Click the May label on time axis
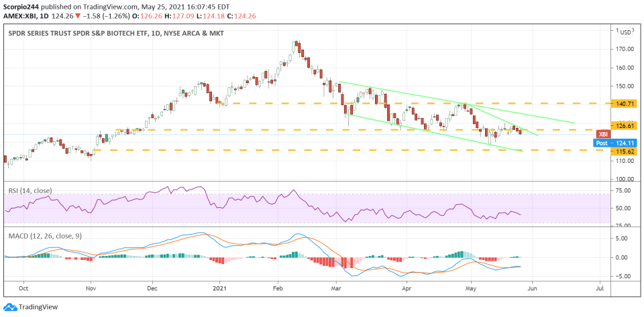 coord(471,288)
